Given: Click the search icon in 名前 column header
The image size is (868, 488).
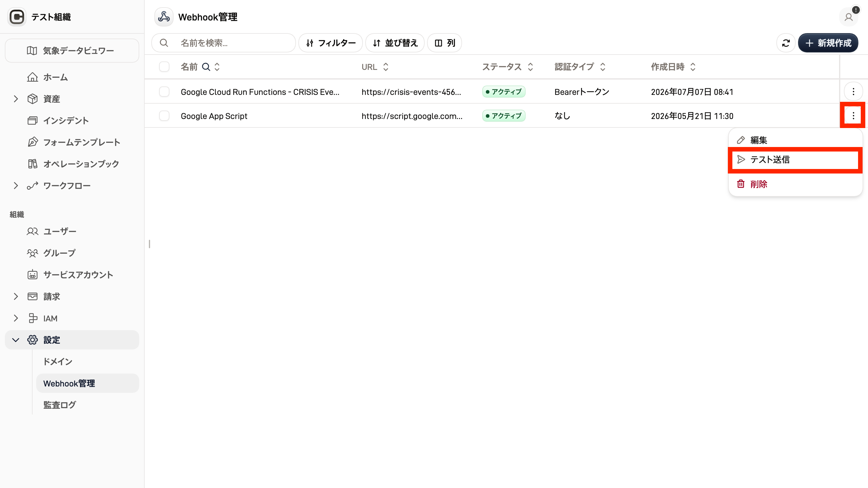Looking at the screenshot, I should pyautogui.click(x=206, y=67).
